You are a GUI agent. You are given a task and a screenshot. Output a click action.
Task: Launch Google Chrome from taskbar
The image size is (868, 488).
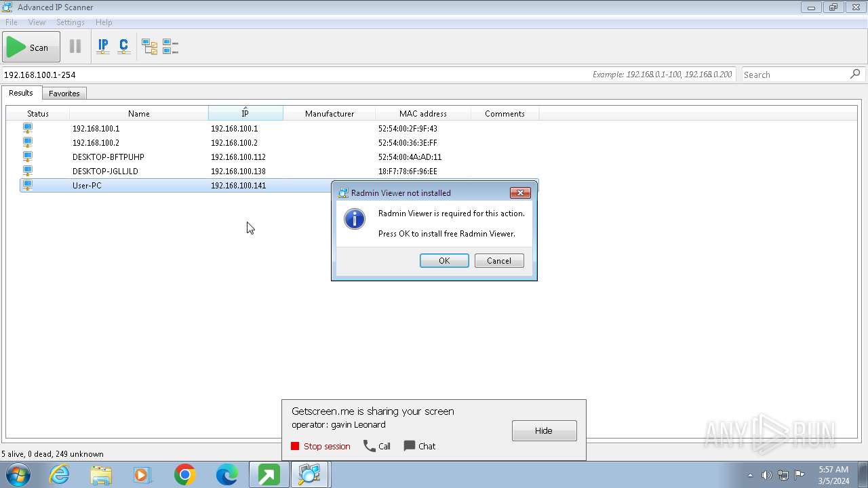click(184, 474)
